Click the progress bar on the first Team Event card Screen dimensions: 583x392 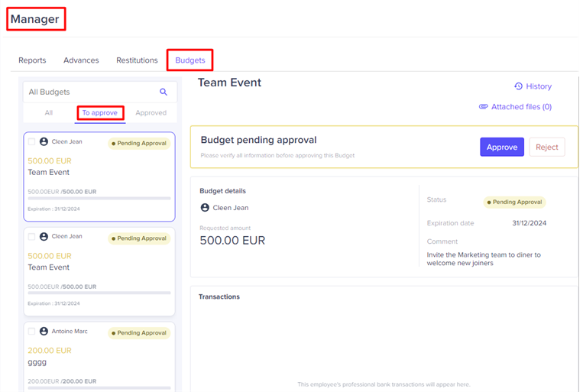pos(99,198)
